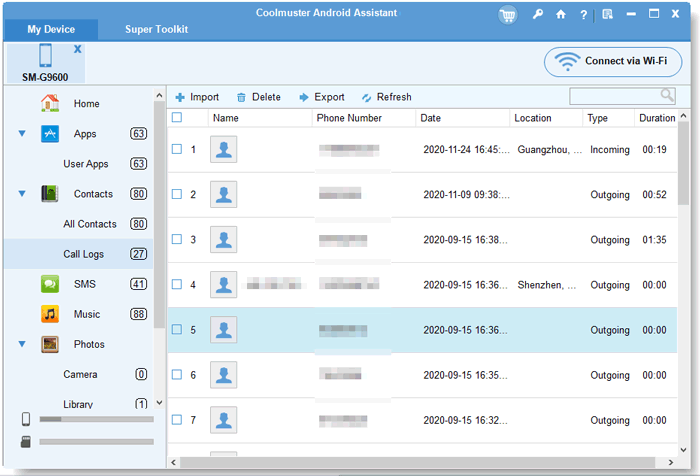Check the box for call log 7
This screenshot has height=476, width=700.
pos(177,419)
